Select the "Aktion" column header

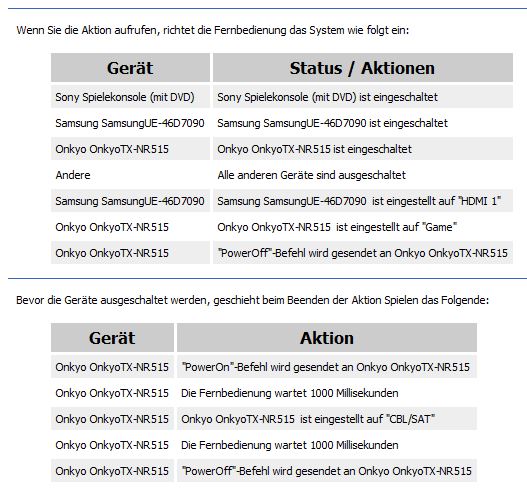[327, 337]
